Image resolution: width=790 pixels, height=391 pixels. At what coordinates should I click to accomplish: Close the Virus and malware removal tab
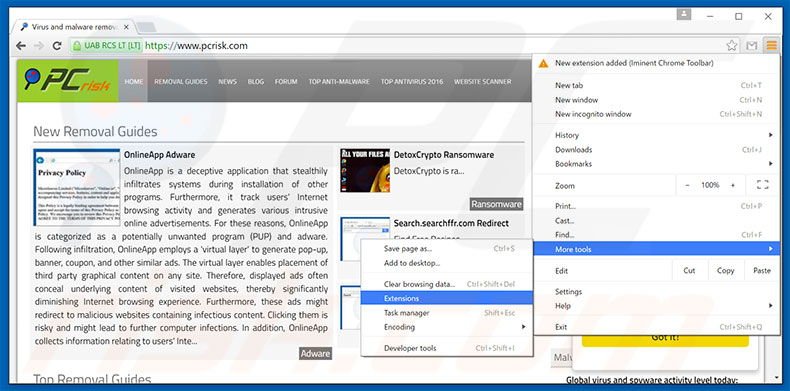(x=126, y=27)
